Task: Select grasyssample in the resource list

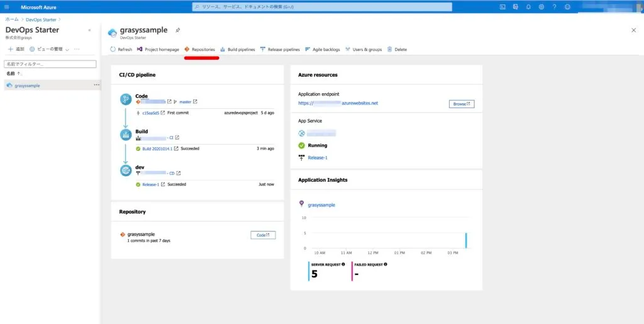Action: (x=27, y=86)
